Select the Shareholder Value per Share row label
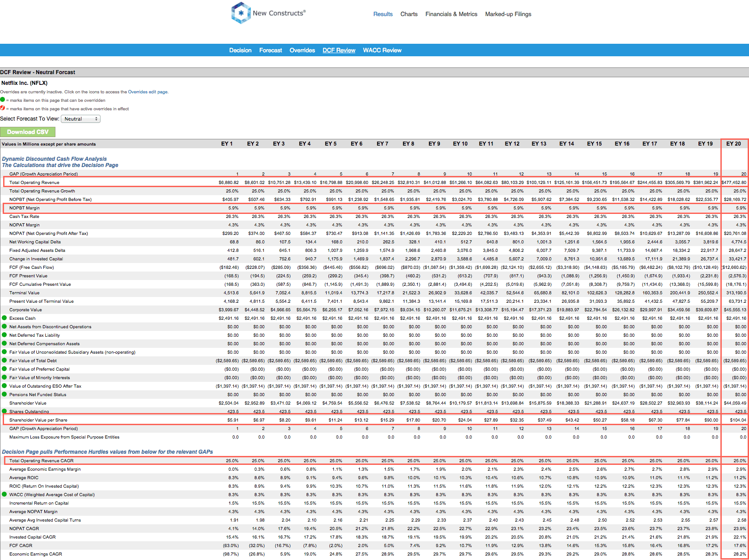The width and height of the screenshot is (749, 560). click(38, 420)
